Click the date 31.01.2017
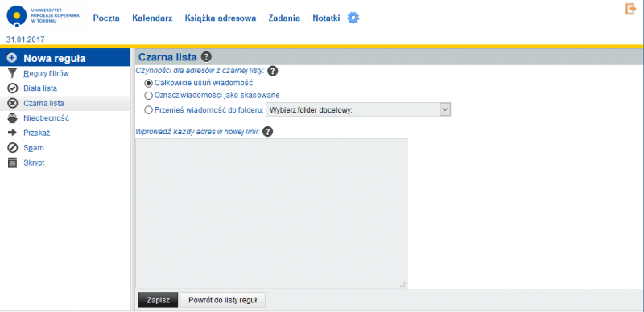This screenshot has height=312, width=644. click(x=26, y=39)
